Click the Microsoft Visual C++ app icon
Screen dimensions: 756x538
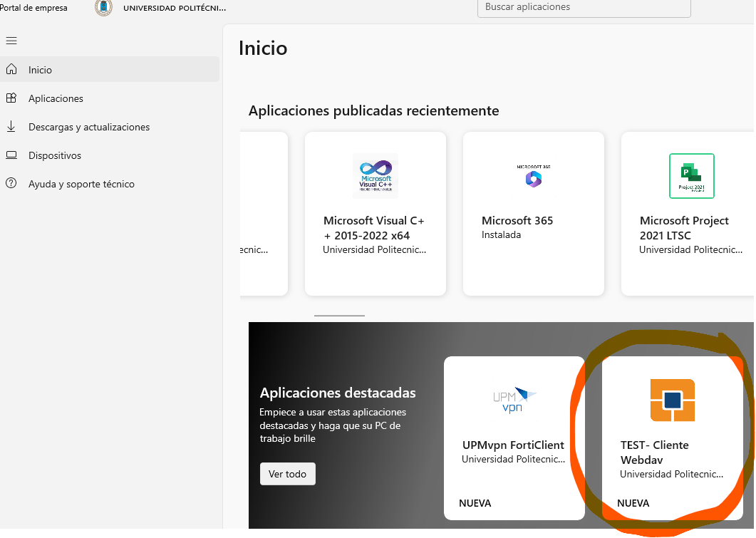376,176
